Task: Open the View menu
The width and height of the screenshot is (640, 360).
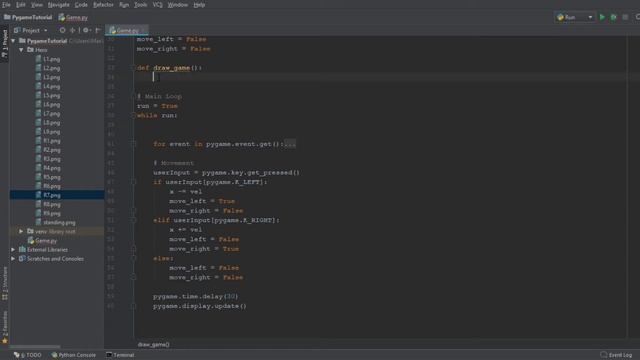Action: 37,5
